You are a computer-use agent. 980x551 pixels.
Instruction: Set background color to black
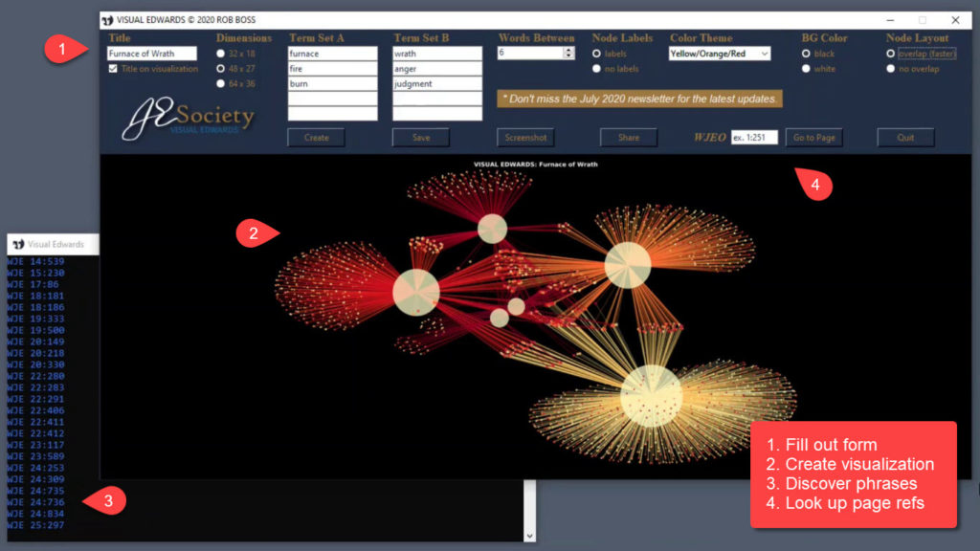(806, 54)
